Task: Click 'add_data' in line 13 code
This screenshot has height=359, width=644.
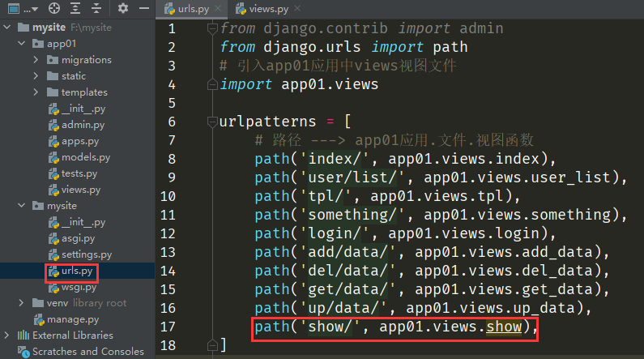Action: [557, 252]
